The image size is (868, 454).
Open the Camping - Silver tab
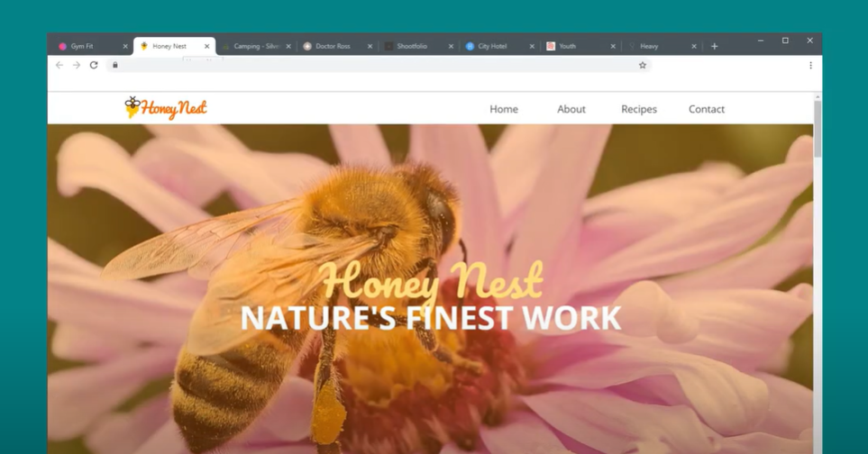tap(256, 47)
